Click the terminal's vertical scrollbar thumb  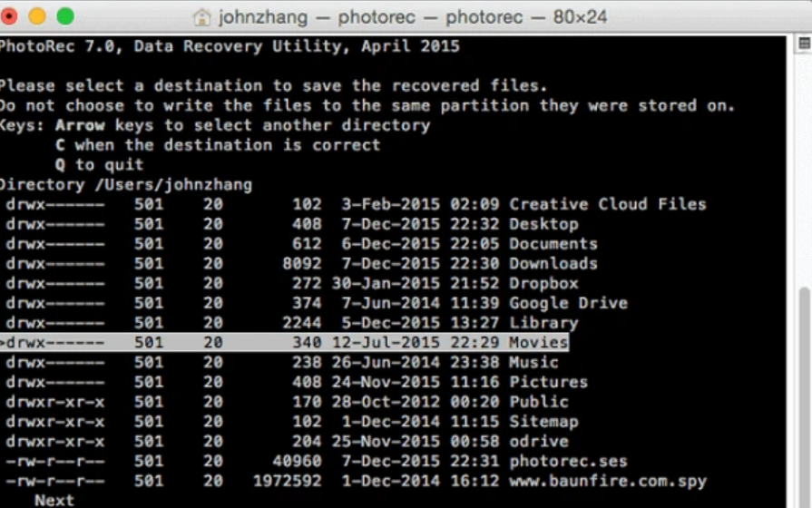pos(804,390)
